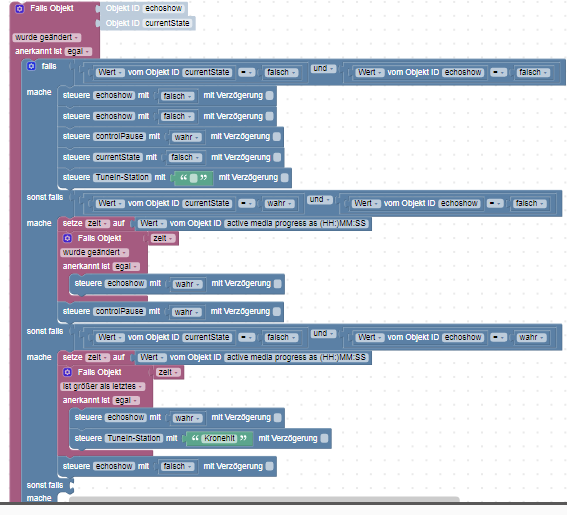Screen dimensions: 584x515
Task: Open the gear icon on the first falls block
Action: click(x=31, y=66)
